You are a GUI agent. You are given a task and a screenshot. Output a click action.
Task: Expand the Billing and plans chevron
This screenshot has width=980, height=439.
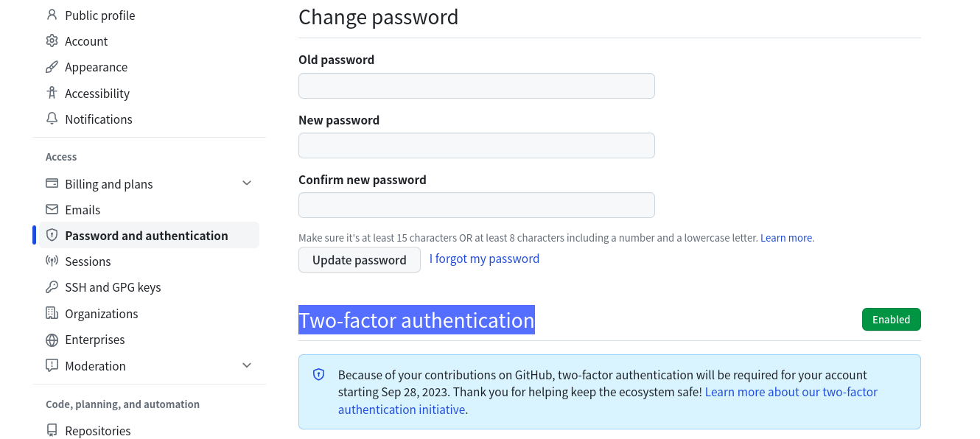tap(247, 183)
